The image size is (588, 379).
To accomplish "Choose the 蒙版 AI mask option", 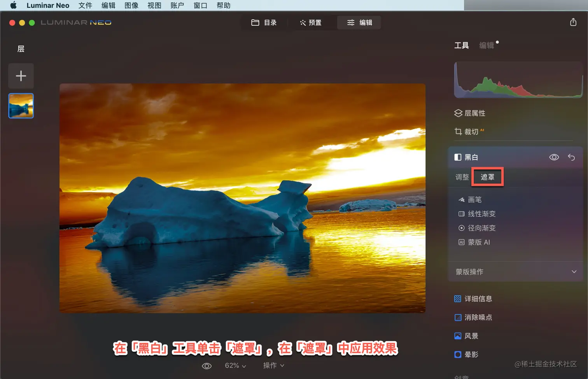I will tap(474, 243).
